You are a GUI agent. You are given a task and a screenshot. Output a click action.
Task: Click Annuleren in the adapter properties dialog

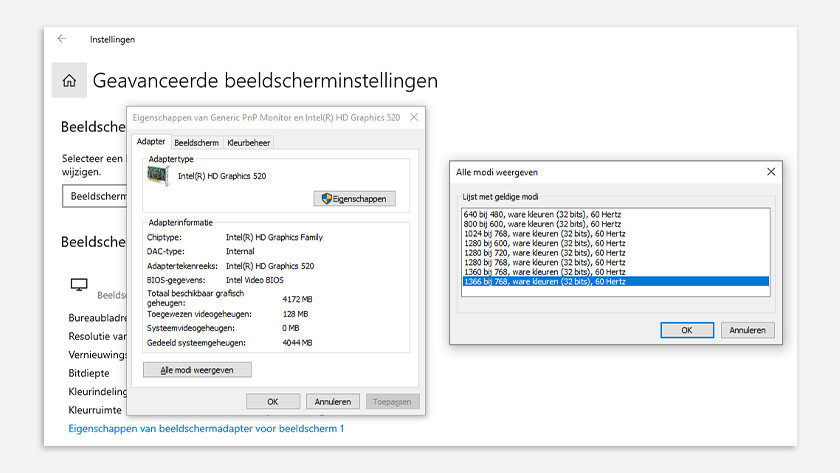[333, 401]
